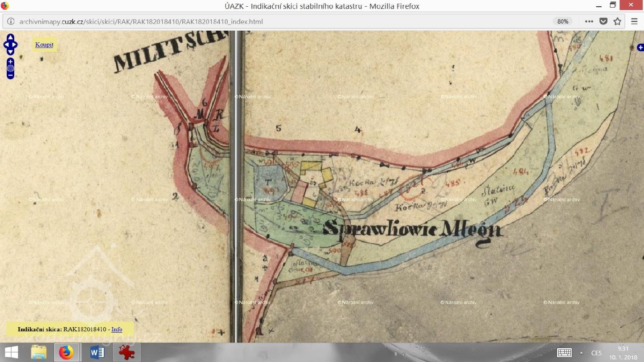Bookmark this page with the star
Viewport: 644px width, 362px height.
coord(617,21)
